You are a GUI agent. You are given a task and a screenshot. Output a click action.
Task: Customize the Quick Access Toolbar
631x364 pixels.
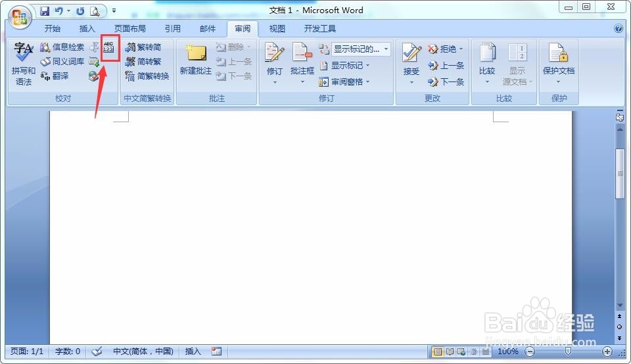pyautogui.click(x=114, y=11)
